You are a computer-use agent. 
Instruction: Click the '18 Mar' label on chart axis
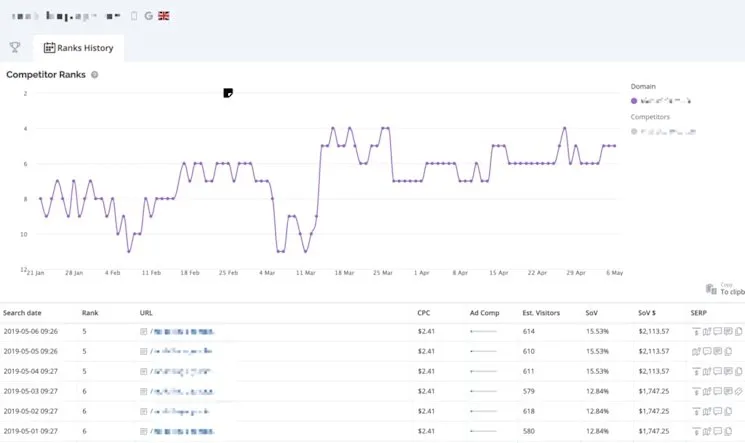coord(344,273)
